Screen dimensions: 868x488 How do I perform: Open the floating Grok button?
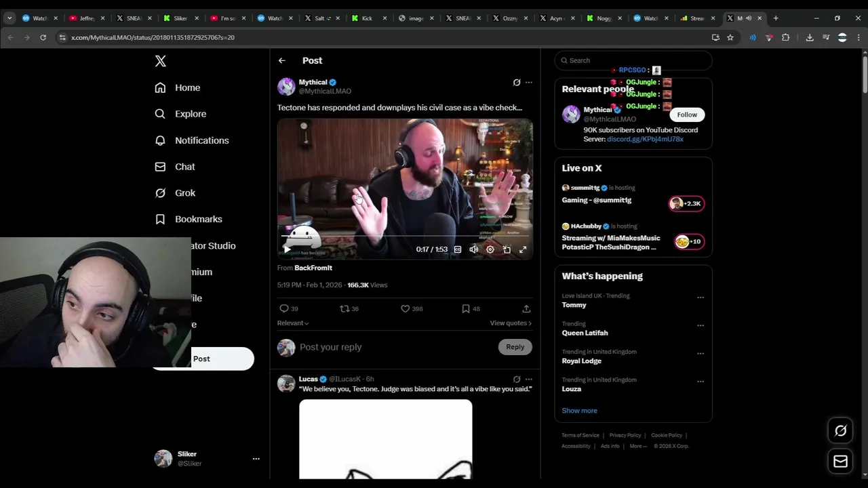(x=840, y=430)
